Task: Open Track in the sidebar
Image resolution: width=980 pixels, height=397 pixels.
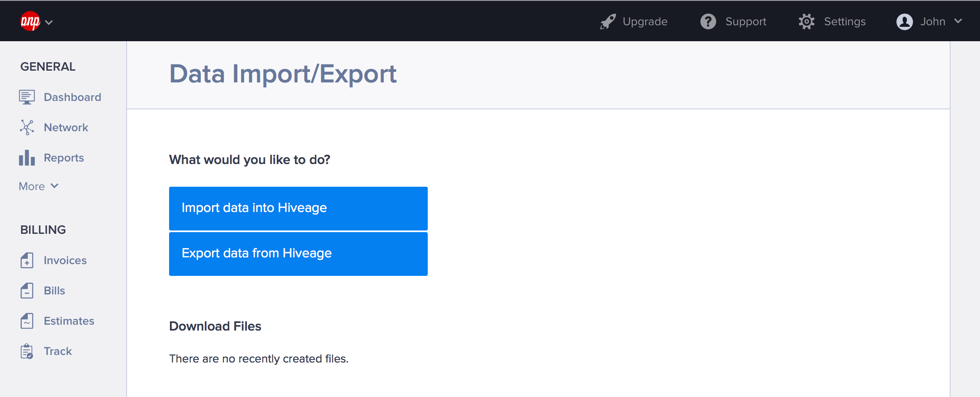Action: (x=58, y=351)
